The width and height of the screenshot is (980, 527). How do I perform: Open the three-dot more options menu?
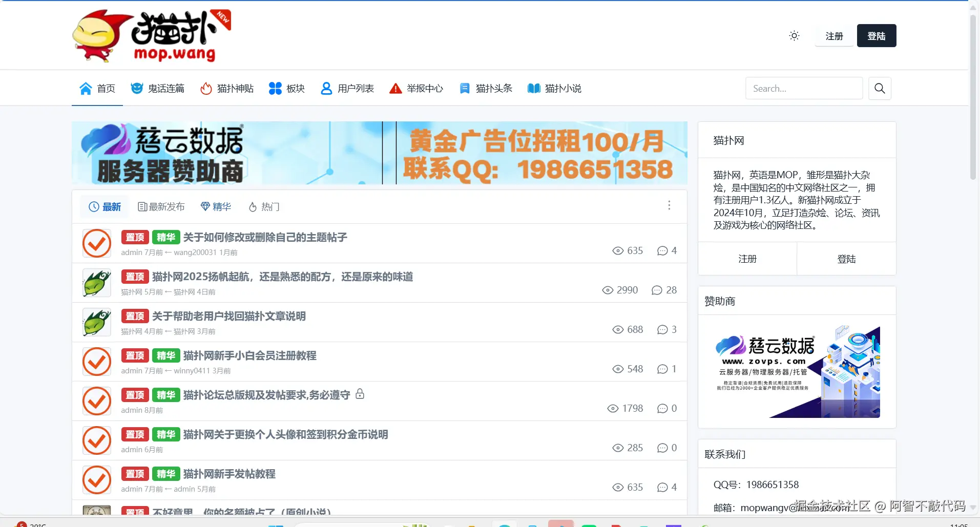tap(669, 205)
